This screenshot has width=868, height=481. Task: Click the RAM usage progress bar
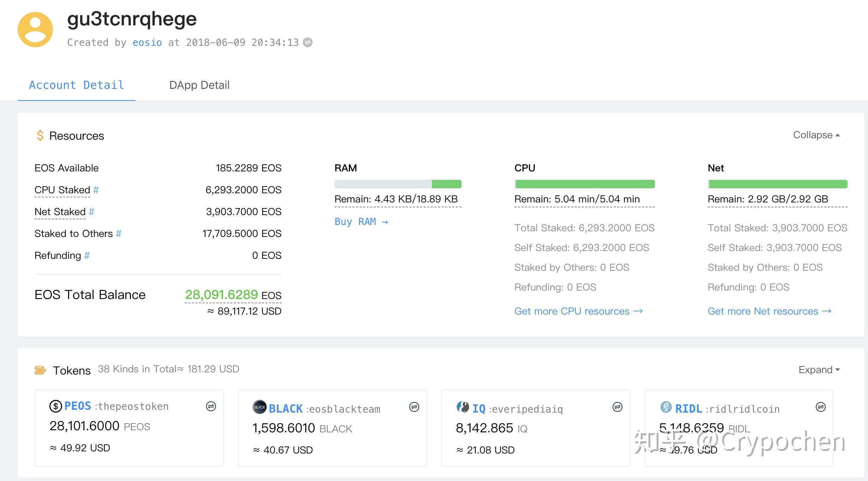pyautogui.click(x=398, y=184)
